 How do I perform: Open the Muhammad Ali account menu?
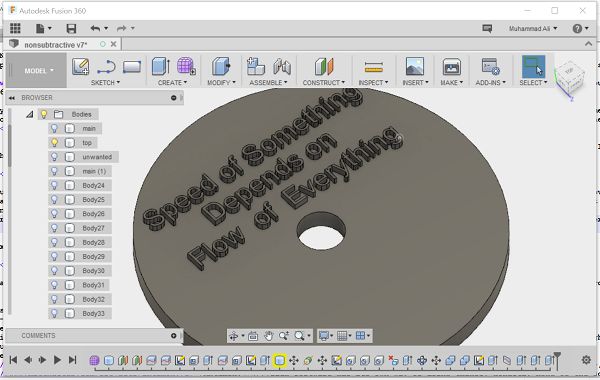click(x=533, y=29)
